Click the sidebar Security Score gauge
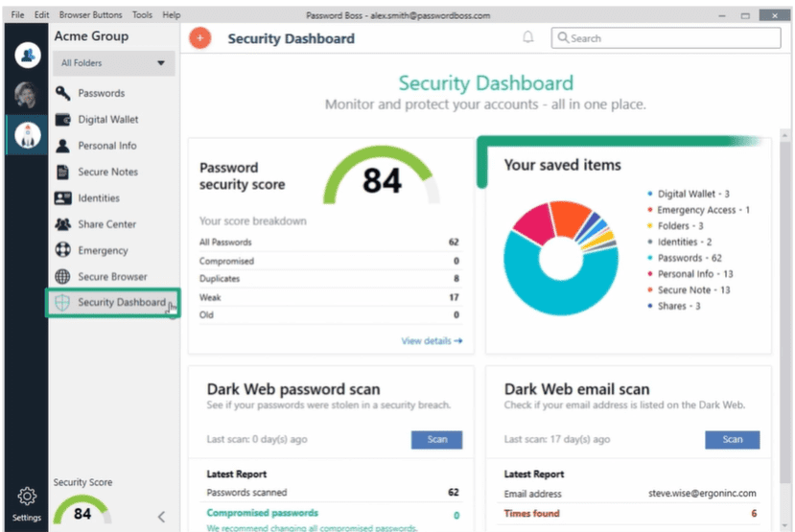The image size is (795, 532). (x=82, y=511)
